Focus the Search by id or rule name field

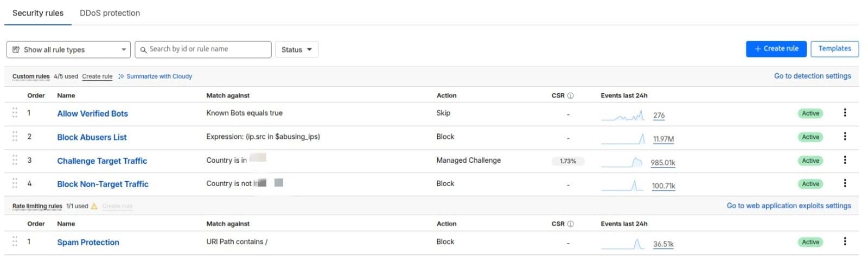(x=203, y=49)
